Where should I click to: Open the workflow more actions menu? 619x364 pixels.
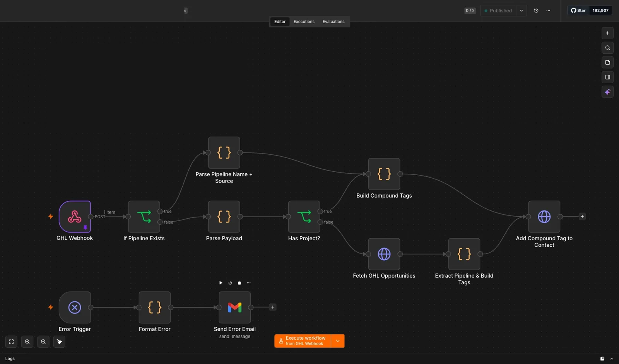point(548,10)
